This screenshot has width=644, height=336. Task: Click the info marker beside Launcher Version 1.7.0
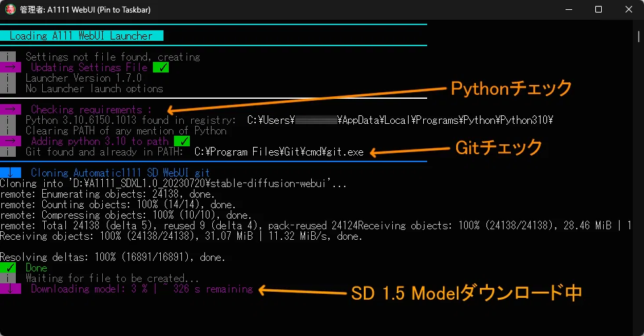8,78
